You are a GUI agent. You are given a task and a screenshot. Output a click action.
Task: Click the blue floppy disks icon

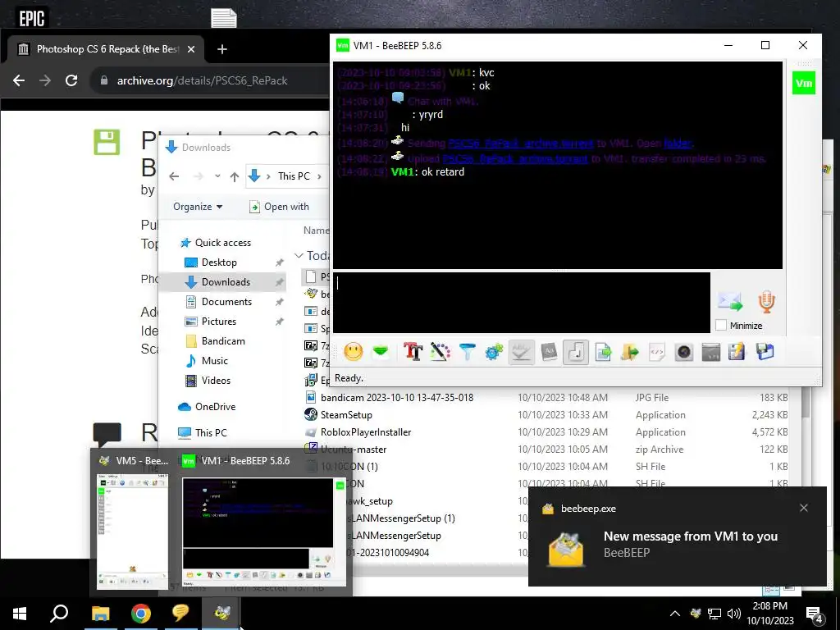coord(765,352)
